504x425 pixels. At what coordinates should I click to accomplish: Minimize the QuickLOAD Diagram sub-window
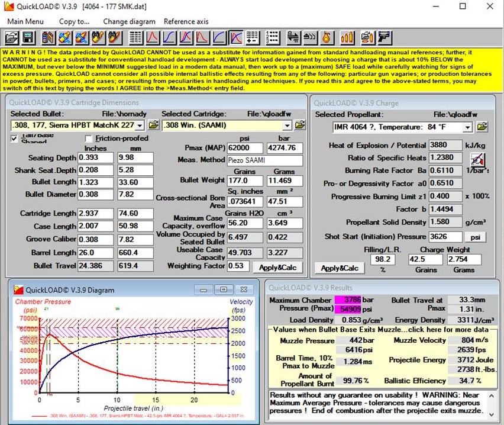point(203,290)
